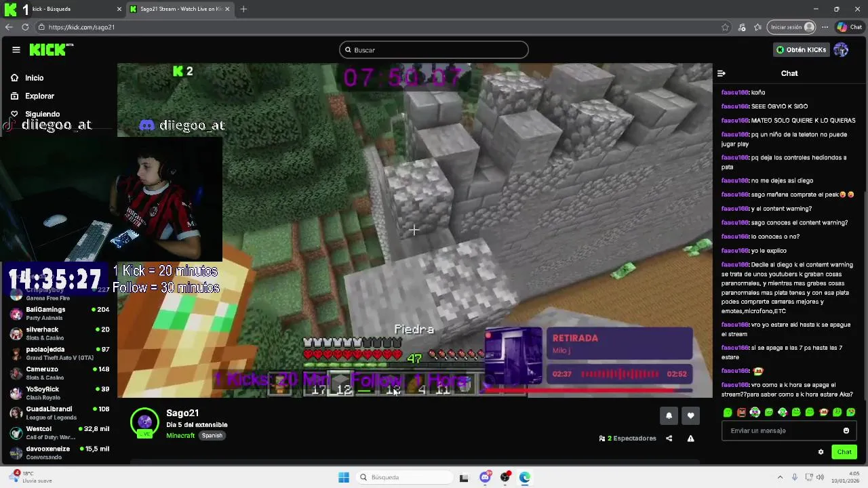Open the Westcol recommended channel
868x488 pixels.
[59, 432]
